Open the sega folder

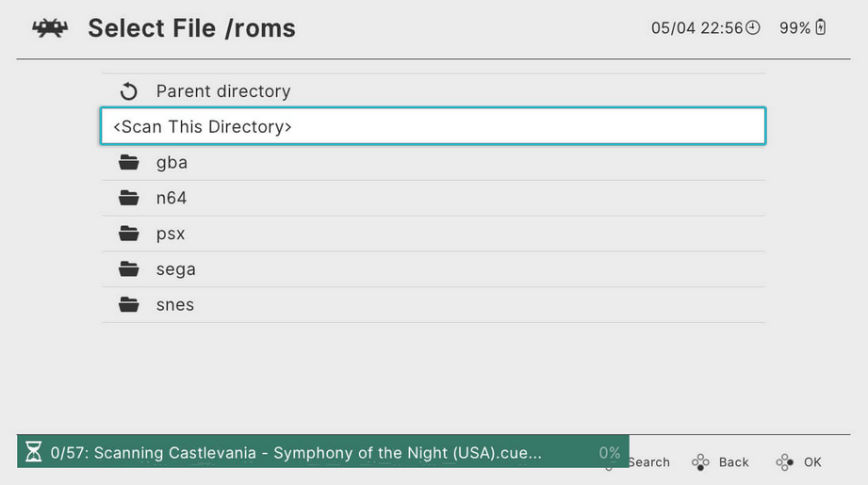(x=433, y=269)
